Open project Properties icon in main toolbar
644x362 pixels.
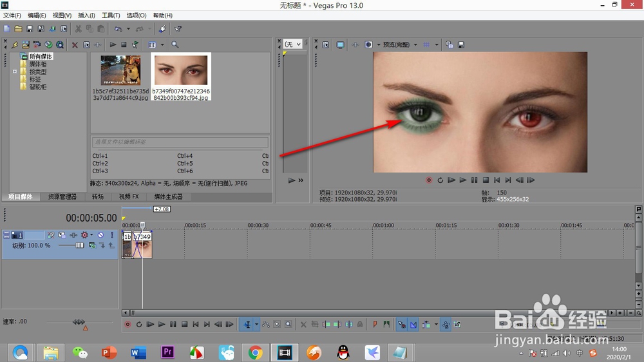(64, 29)
